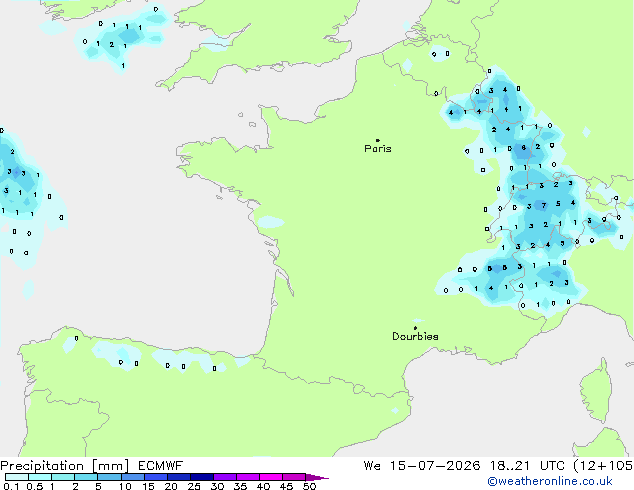634x490 pixels.
Task: Click the Dourbies label text
Action: coord(415,336)
